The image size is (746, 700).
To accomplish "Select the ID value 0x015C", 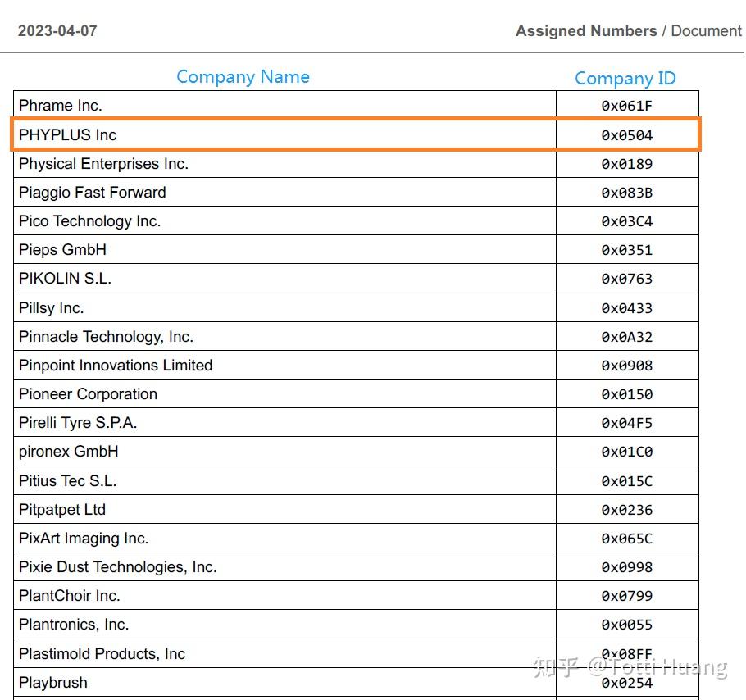I will click(x=626, y=481).
